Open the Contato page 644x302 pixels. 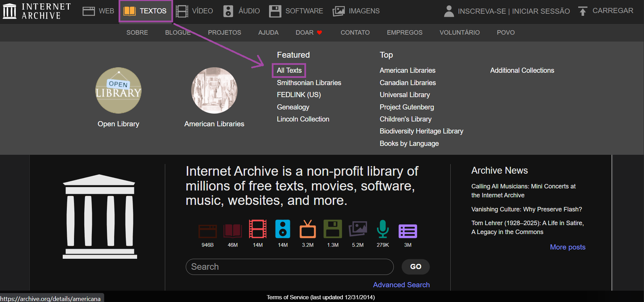click(355, 33)
